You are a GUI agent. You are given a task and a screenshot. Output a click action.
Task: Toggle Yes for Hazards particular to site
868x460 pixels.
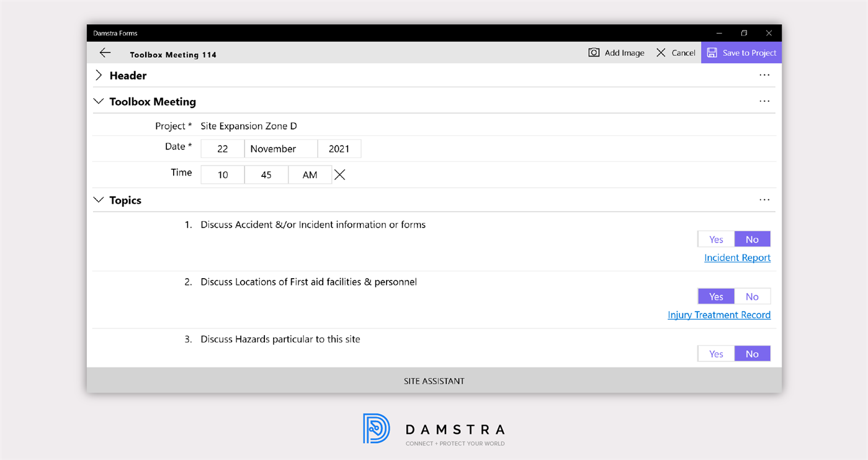[x=715, y=353]
